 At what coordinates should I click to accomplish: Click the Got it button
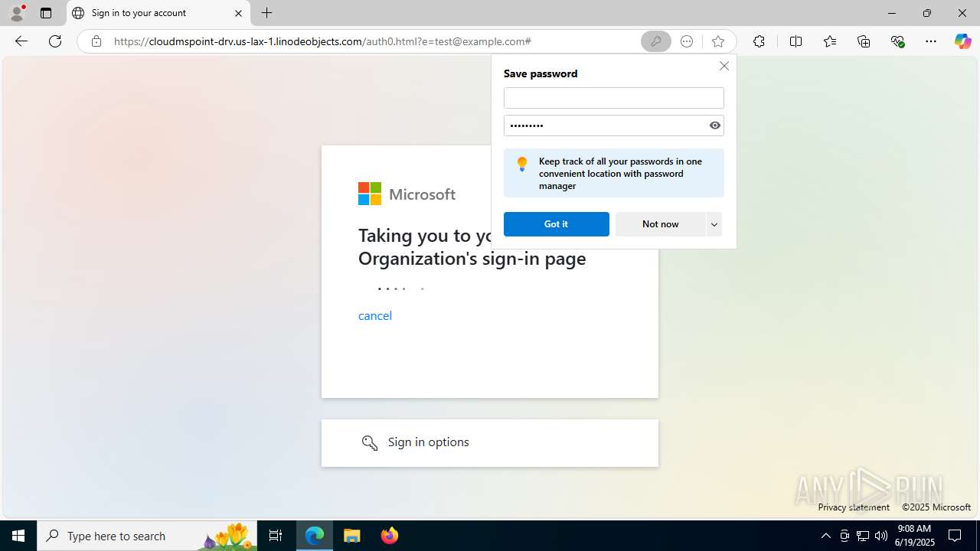pyautogui.click(x=556, y=223)
